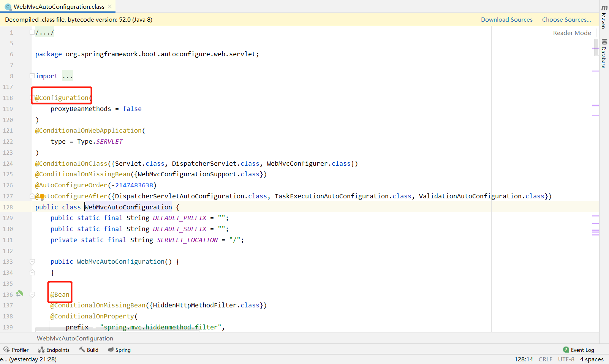
Task: Click HiddenHttpMethodFilter.class reference on line 137
Action: [206, 305]
